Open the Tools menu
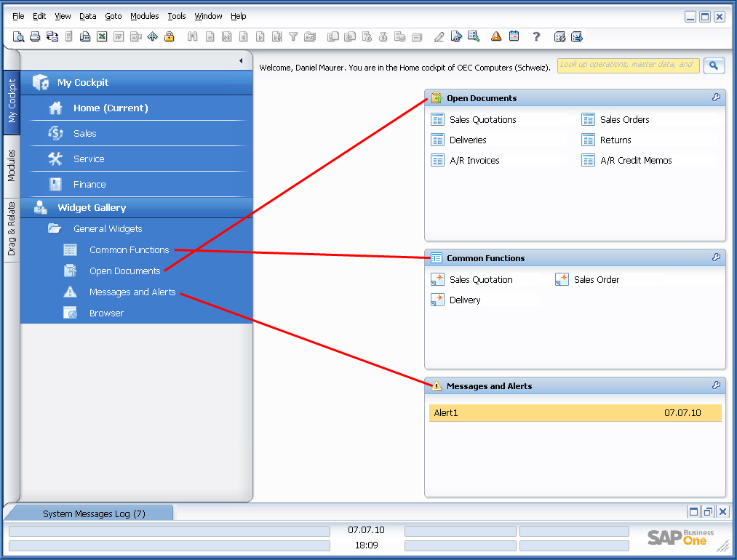Viewport: 737px width, 560px height. click(177, 16)
